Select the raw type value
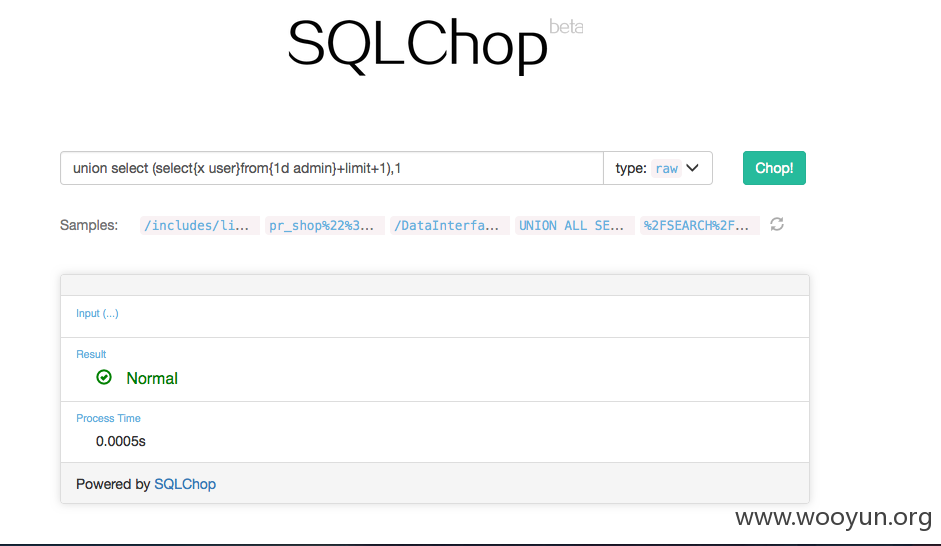 [667, 169]
